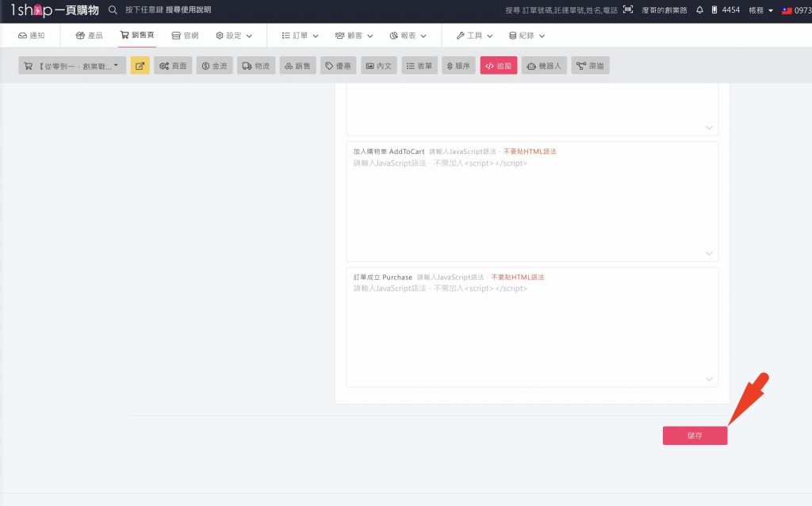Screen dimensions: 812x506
Task: Open the 內文 content editor icon
Action: (379, 65)
